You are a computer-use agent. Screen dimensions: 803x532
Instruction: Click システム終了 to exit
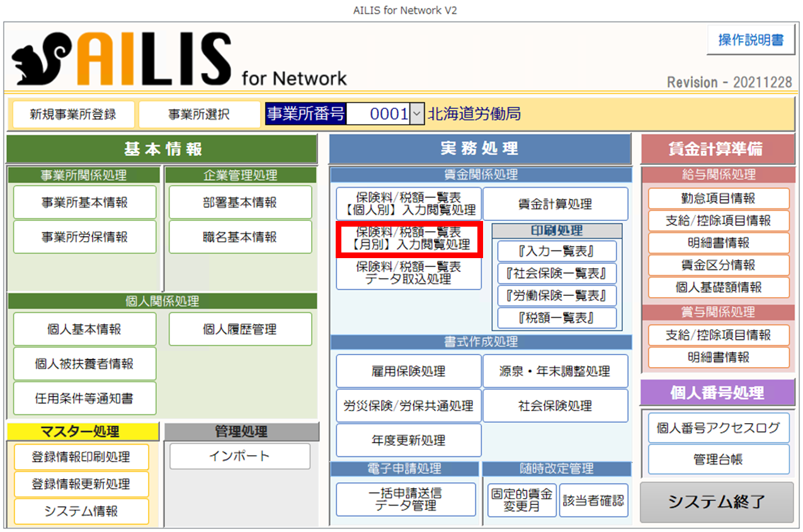pos(717,502)
